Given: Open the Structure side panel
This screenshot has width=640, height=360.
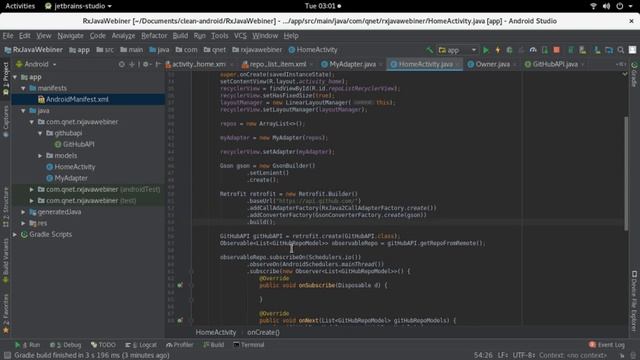Looking at the screenshot, I should point(6,207).
